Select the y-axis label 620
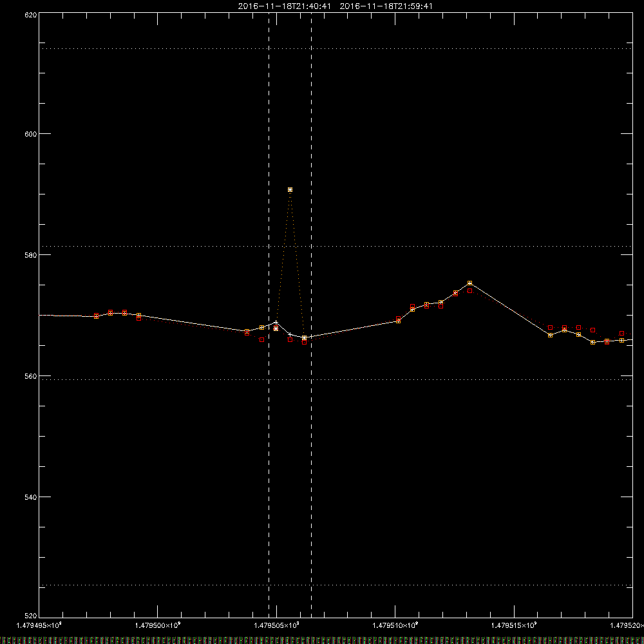This screenshot has height=644, width=644. point(31,14)
